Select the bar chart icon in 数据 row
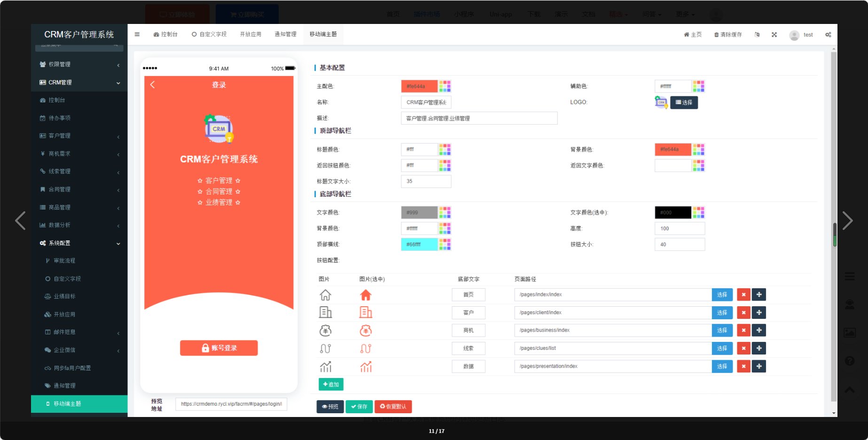The width and height of the screenshot is (868, 440). (326, 366)
